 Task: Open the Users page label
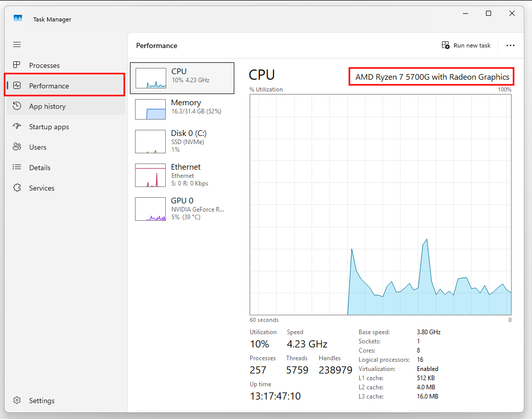point(38,147)
